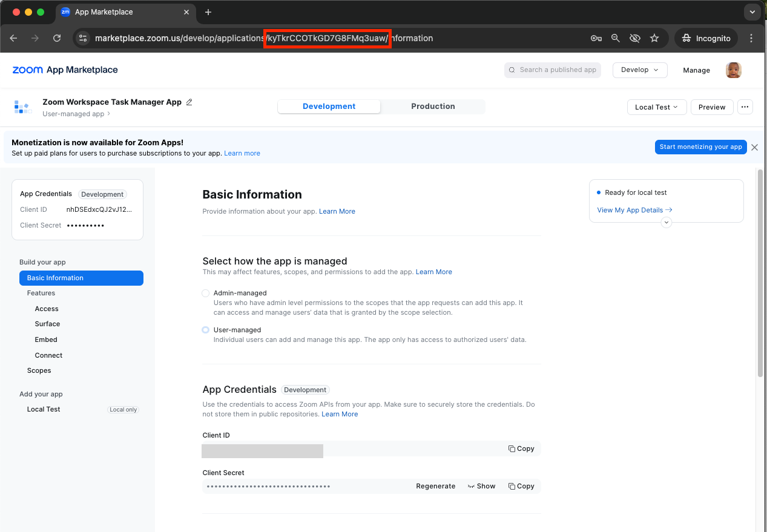Expand the Ready for local test status card

click(x=666, y=222)
